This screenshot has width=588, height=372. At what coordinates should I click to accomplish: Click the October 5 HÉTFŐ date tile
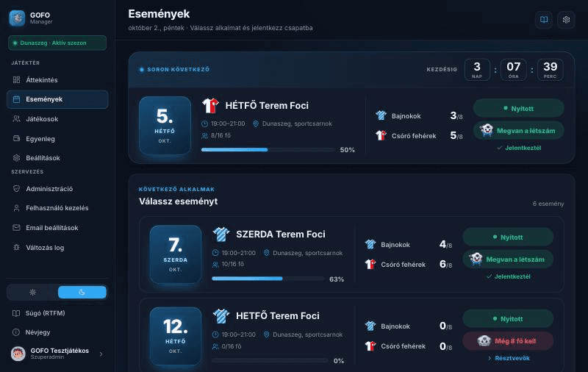(x=165, y=126)
